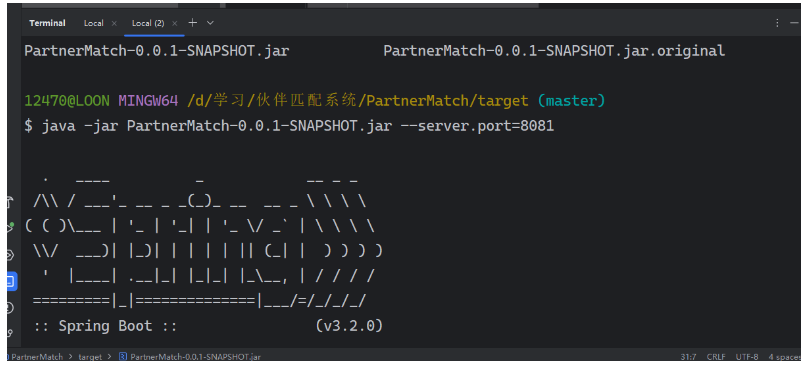Open the 4 spaces indent settings

pyautogui.click(x=785, y=357)
